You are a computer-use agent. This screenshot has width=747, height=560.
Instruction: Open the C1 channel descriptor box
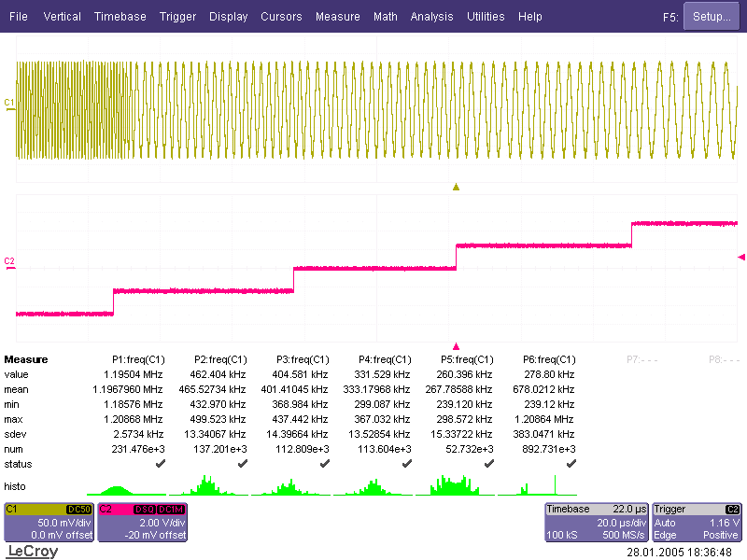[x=49, y=522]
